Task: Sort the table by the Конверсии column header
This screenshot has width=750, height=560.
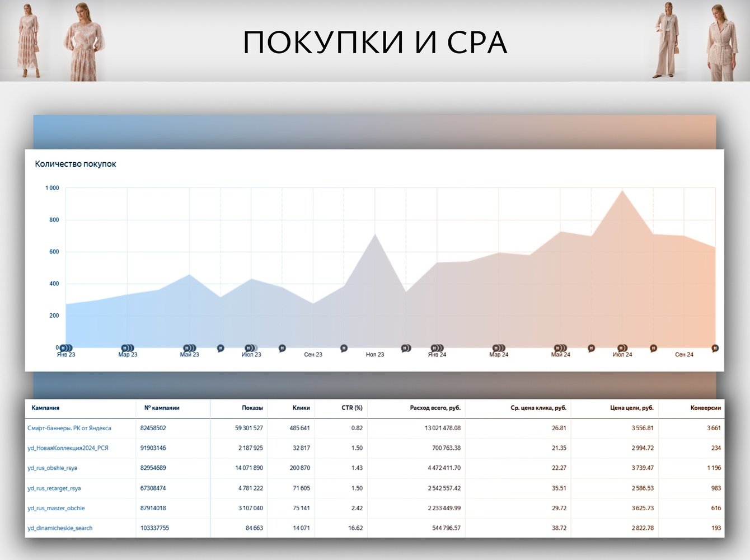Action: [706, 408]
